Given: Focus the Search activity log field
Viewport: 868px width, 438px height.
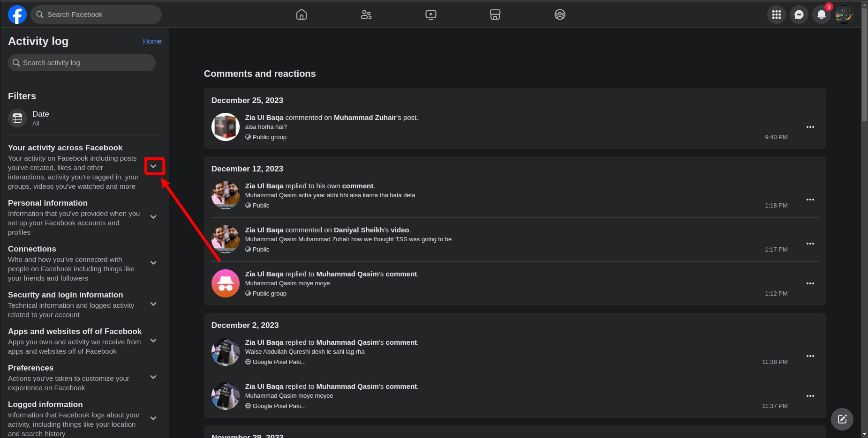Looking at the screenshot, I should click(x=82, y=63).
